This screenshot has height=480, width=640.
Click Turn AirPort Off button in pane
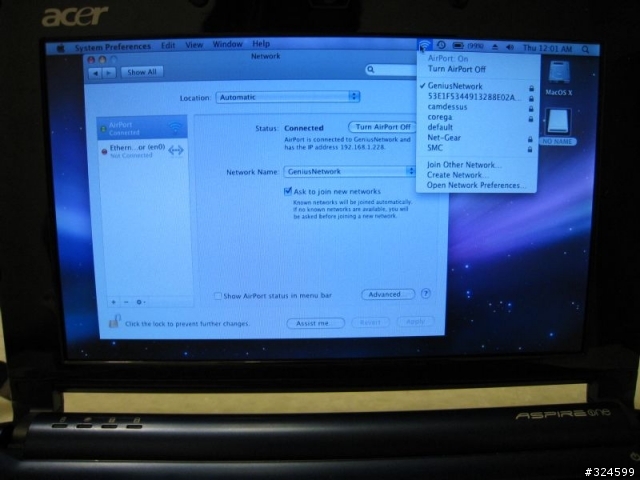point(382,127)
